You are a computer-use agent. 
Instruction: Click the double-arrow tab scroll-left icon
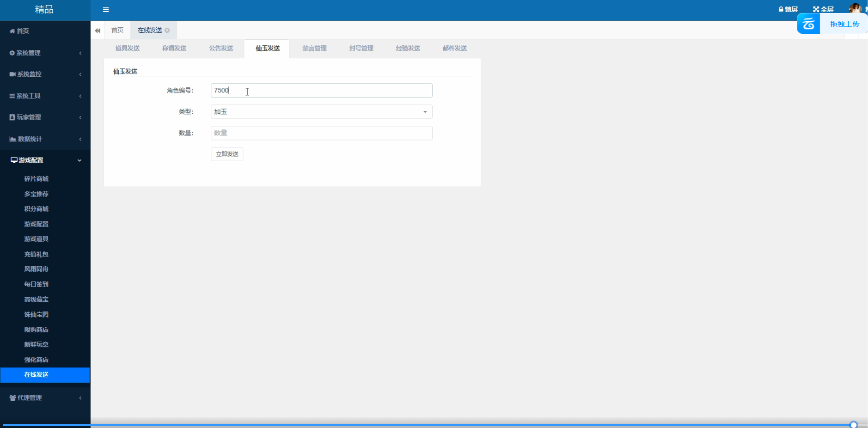(x=98, y=31)
